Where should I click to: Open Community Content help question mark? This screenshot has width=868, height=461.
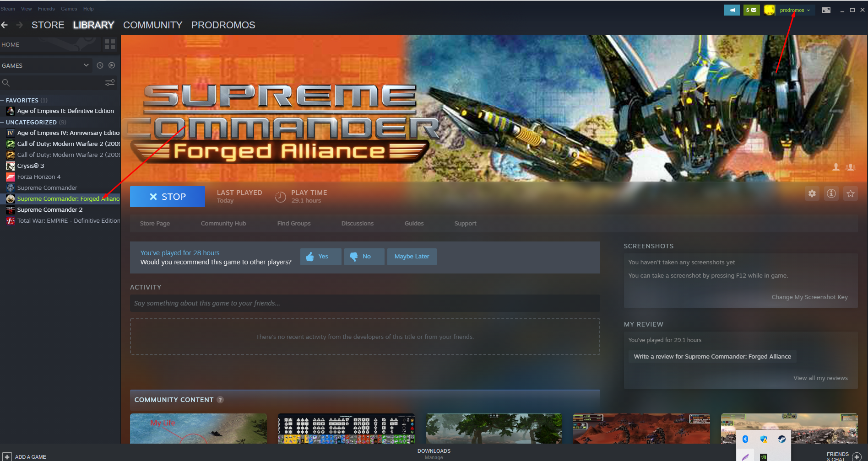220,400
